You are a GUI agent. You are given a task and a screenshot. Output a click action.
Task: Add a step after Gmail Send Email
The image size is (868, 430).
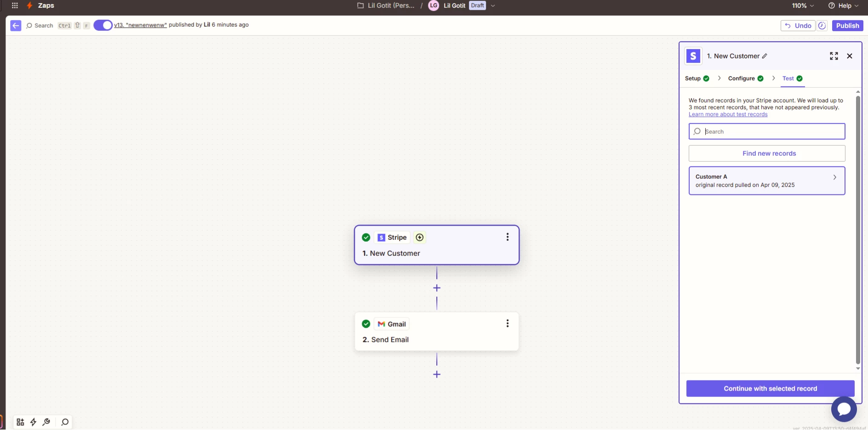click(x=437, y=374)
